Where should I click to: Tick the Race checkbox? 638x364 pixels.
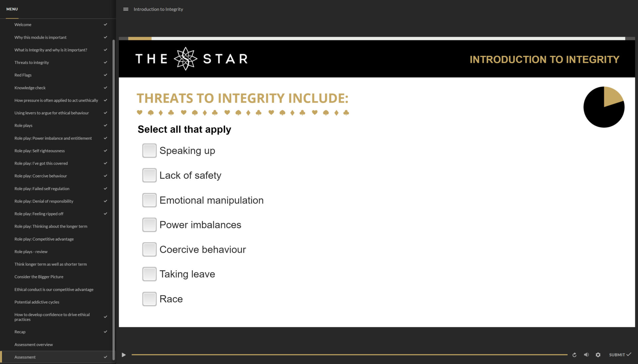coord(149,299)
